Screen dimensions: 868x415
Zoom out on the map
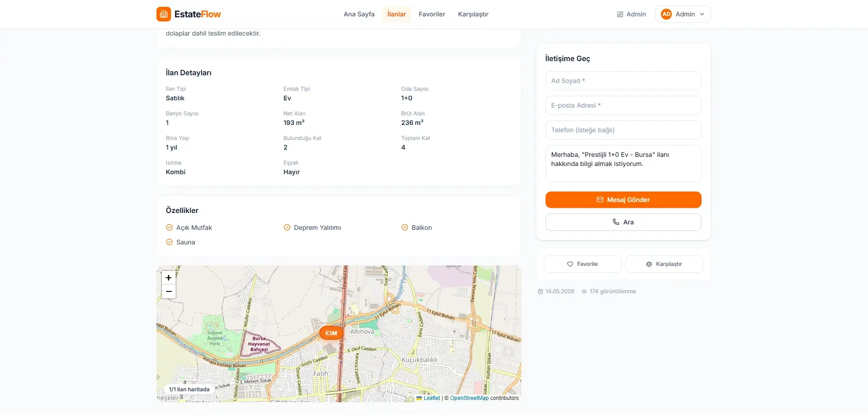click(169, 291)
